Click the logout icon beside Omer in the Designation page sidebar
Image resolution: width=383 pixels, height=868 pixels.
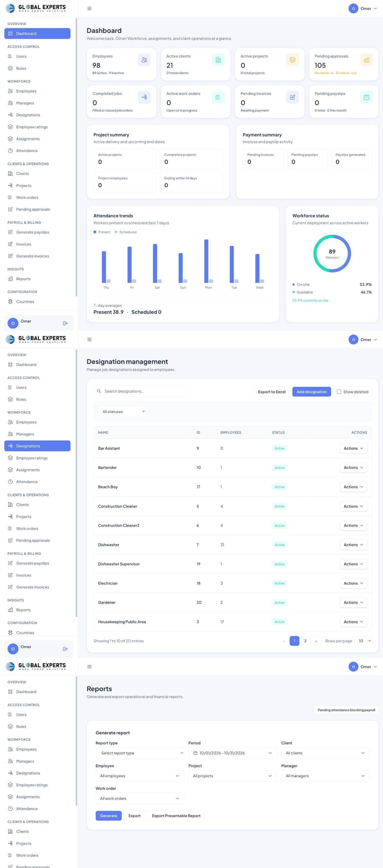pyautogui.click(x=65, y=649)
